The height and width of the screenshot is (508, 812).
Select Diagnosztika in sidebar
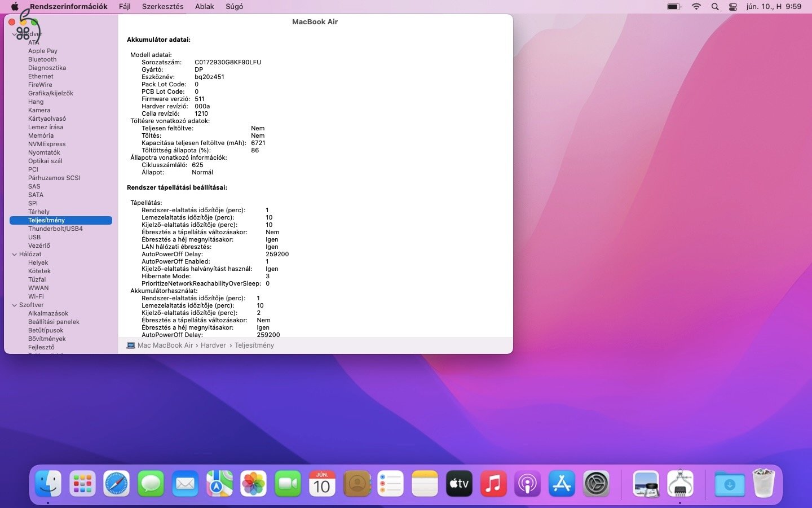pyautogui.click(x=47, y=68)
